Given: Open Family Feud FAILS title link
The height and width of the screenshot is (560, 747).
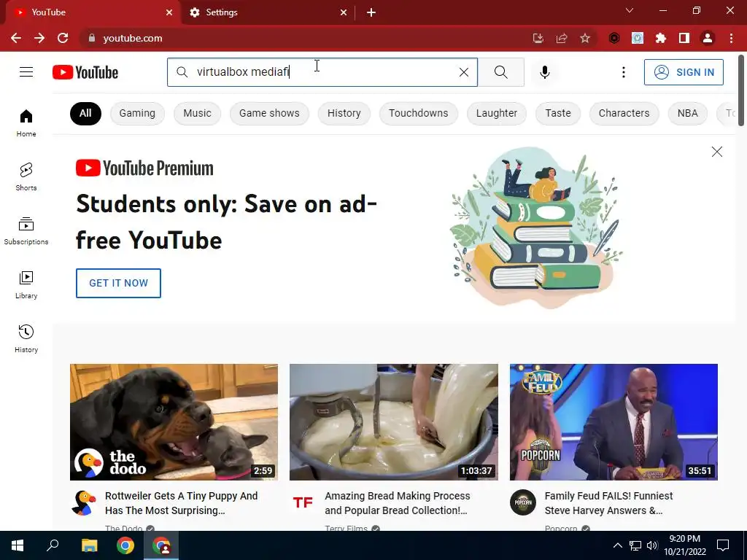Looking at the screenshot, I should [x=609, y=503].
